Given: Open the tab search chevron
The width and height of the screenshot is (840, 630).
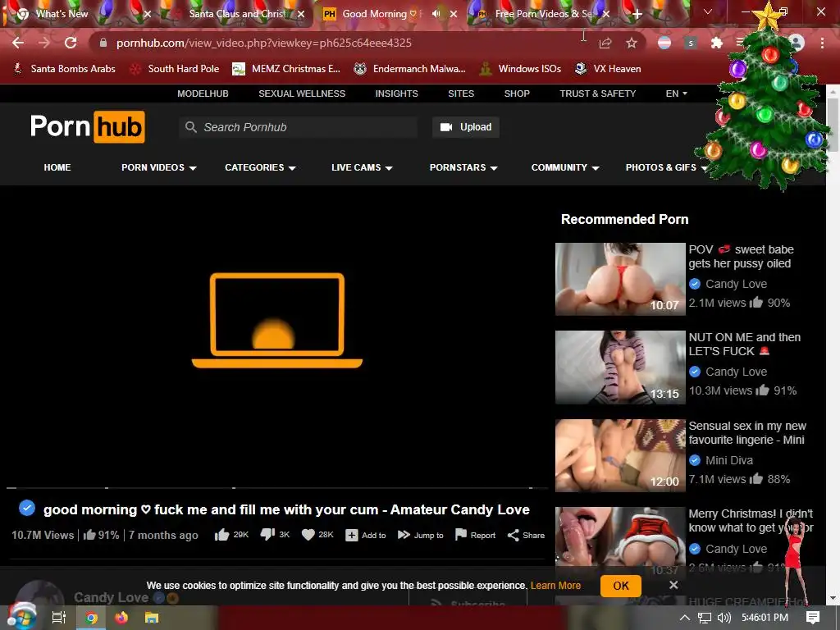Looking at the screenshot, I should 708,11.
